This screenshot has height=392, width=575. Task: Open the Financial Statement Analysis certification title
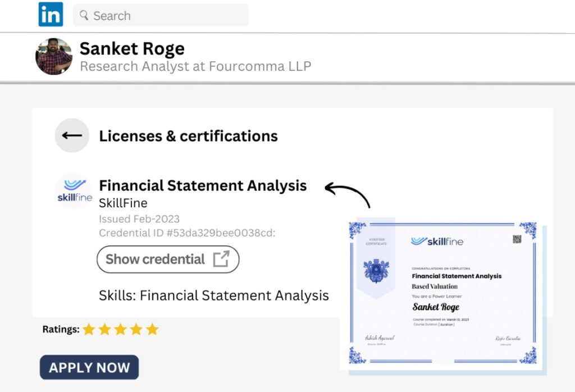click(x=203, y=185)
